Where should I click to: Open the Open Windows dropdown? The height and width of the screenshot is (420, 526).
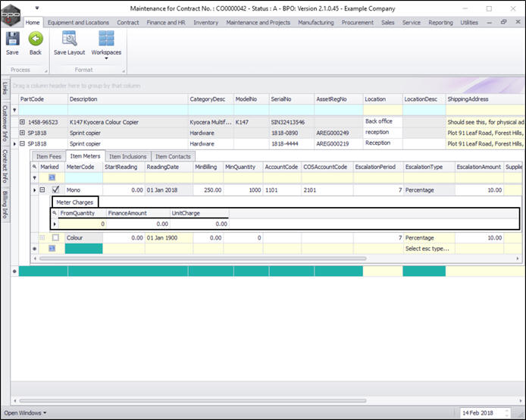pos(24,412)
